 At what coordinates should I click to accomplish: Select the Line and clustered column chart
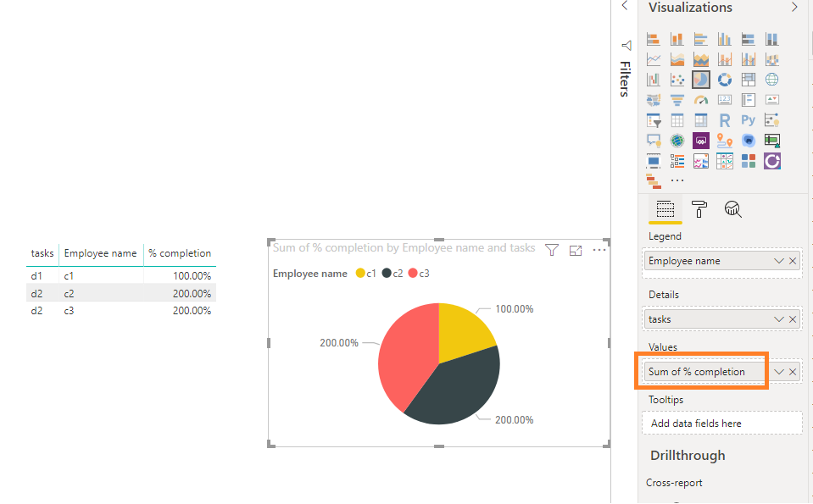coord(749,59)
